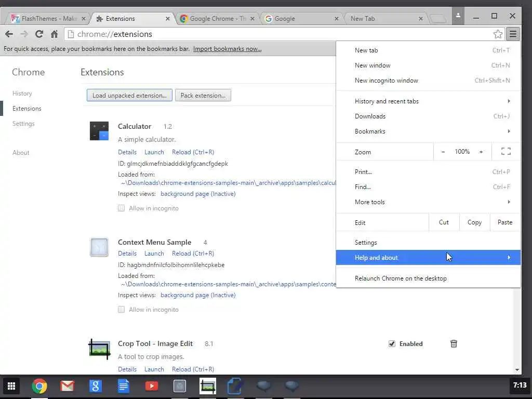Choose New window in the menu

(428, 65)
